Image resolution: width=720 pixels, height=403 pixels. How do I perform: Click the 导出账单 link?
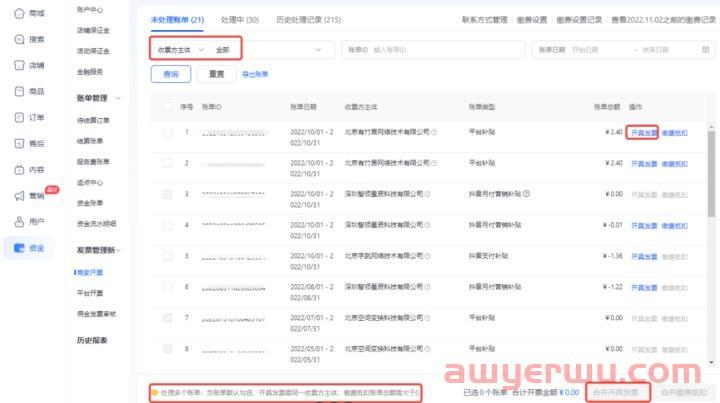coord(256,74)
